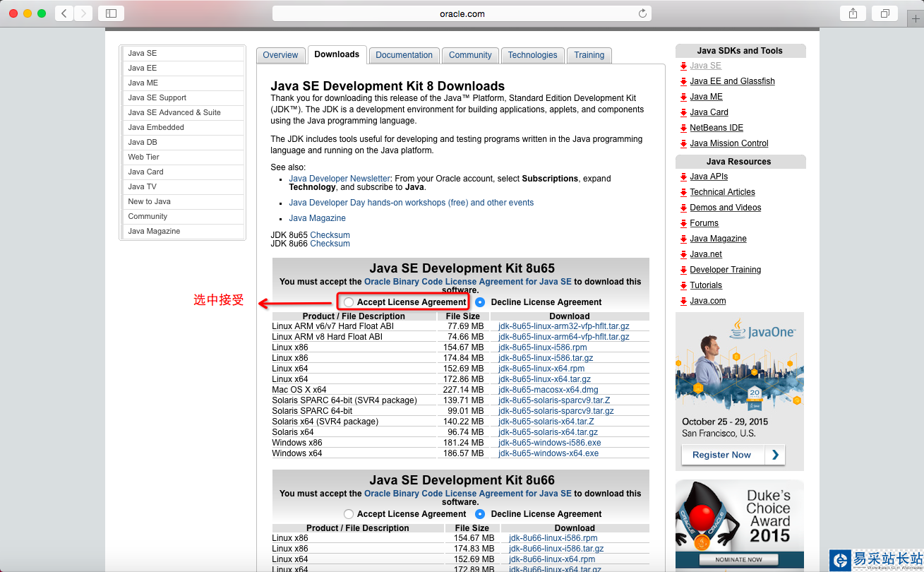Open the JDK 8u65 Checksum link
The width and height of the screenshot is (924, 572).
click(x=330, y=235)
